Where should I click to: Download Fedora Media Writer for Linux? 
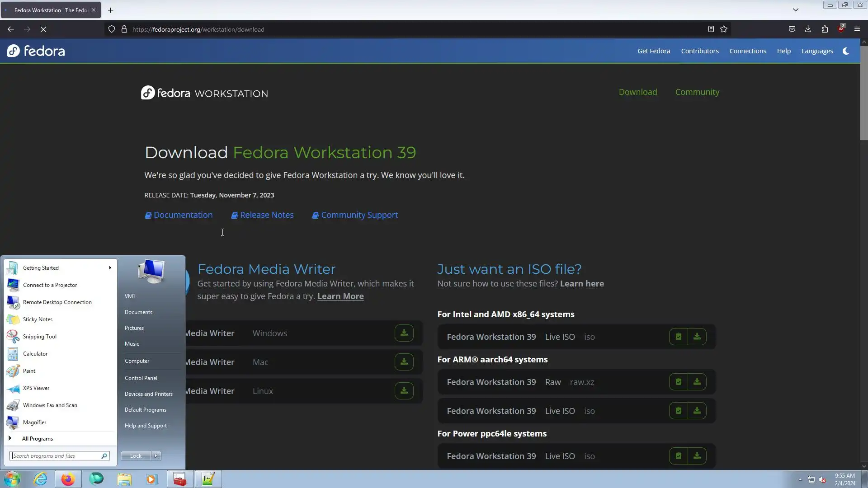coord(404,391)
